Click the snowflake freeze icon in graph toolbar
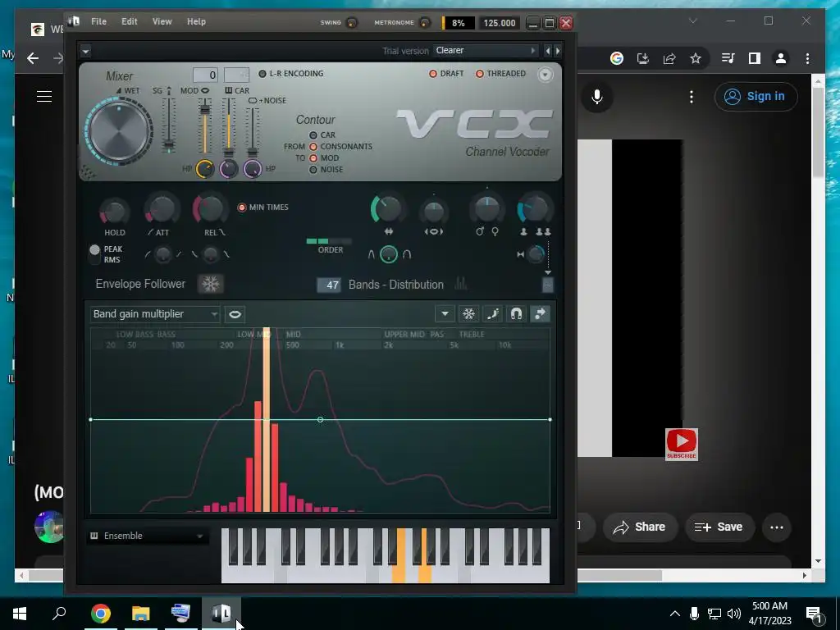The image size is (840, 630). click(x=468, y=314)
